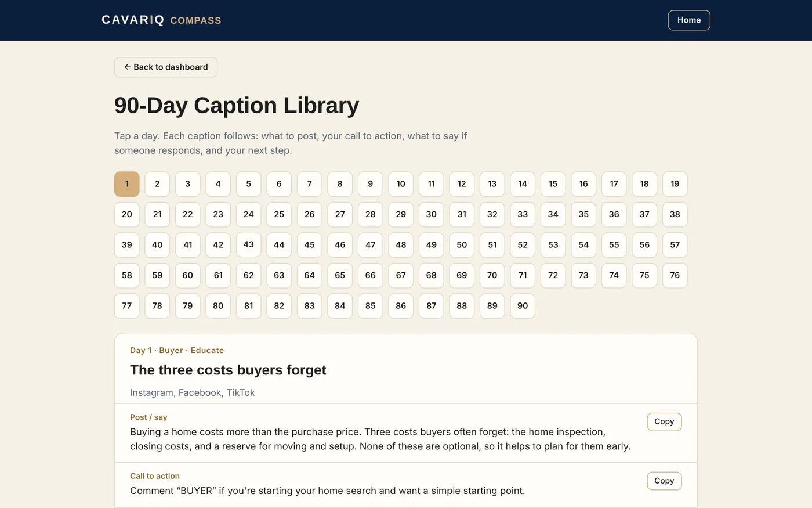Tap day 70 caption
Screen dimensions: 812x508
492,276
